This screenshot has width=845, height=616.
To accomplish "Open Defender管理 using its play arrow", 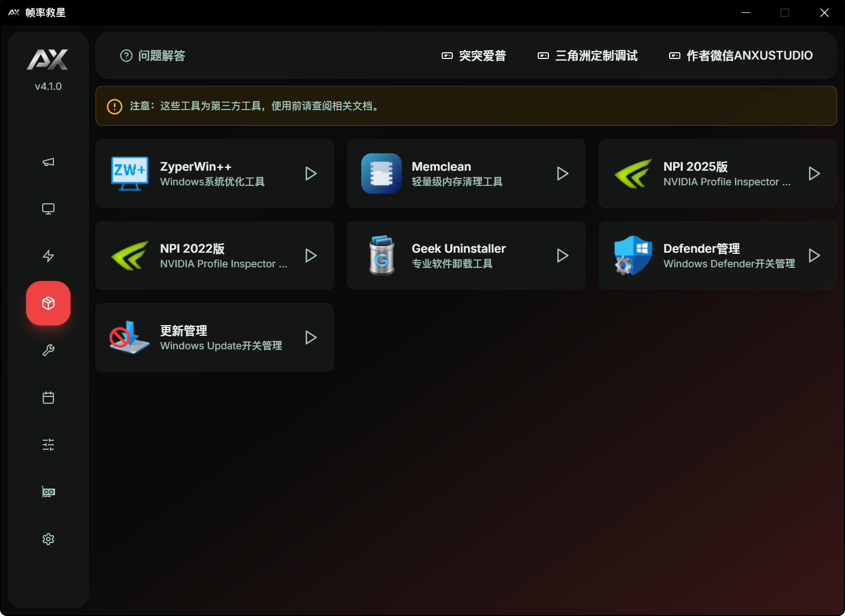I will (x=814, y=255).
